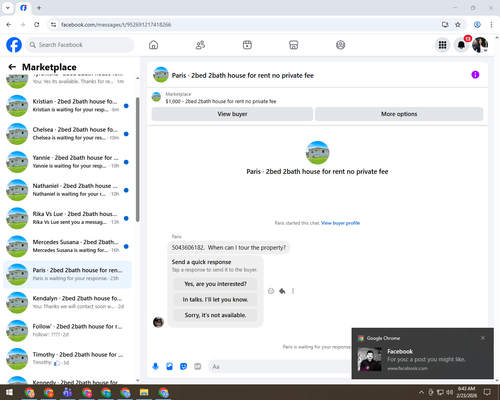Viewport: 500px width, 400px height.
Task: Click the More options button
Action: coord(399,114)
